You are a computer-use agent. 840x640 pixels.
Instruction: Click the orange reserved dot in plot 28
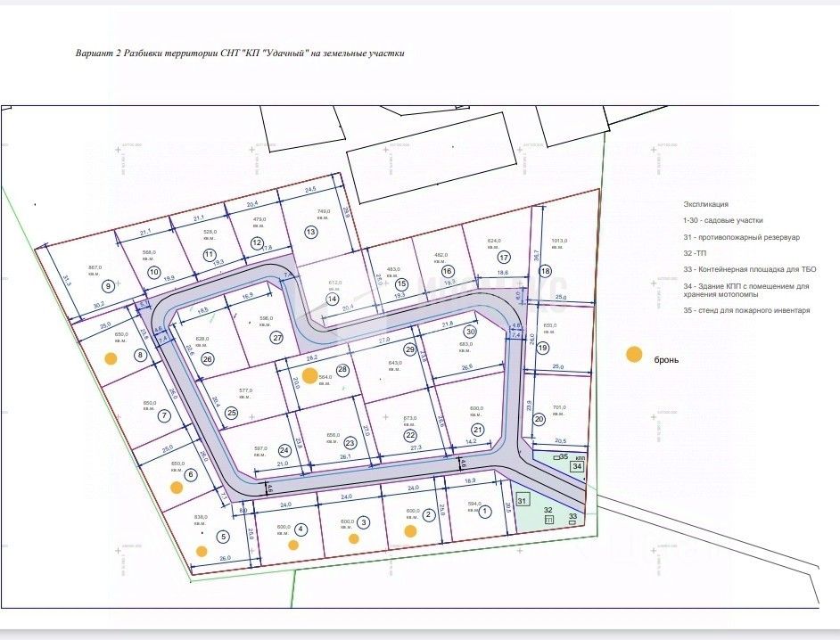[x=309, y=376]
